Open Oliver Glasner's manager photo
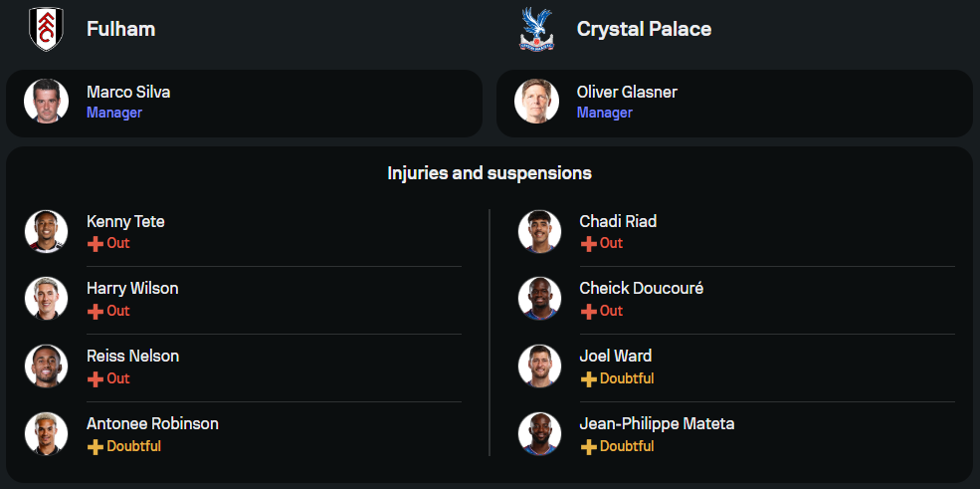980x489 pixels. pyautogui.click(x=536, y=102)
